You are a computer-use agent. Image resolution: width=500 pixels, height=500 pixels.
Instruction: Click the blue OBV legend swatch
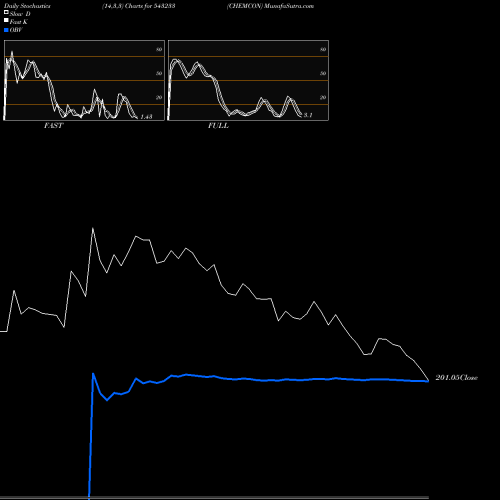tap(6, 30)
